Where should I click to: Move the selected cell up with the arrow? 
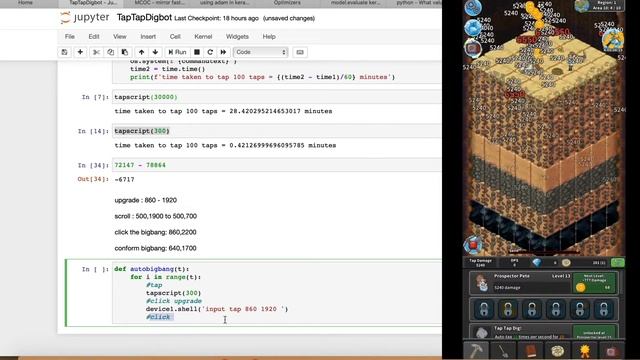(x=141, y=52)
